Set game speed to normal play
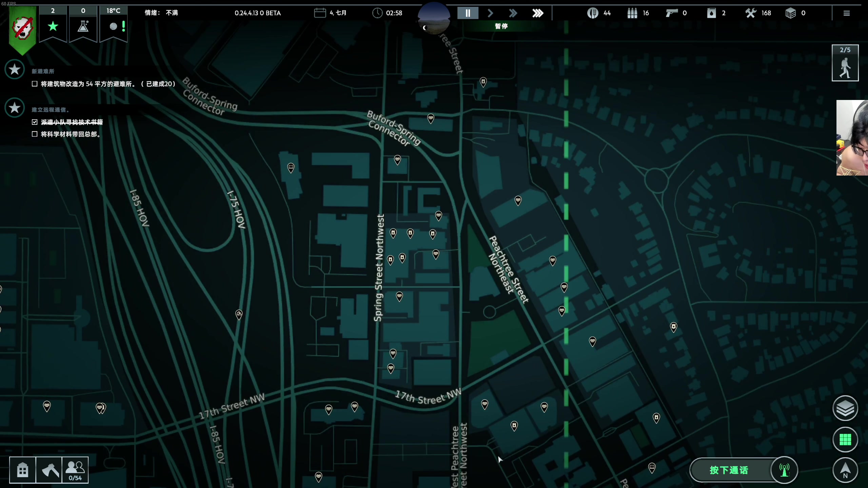The height and width of the screenshot is (488, 868). coord(490,13)
